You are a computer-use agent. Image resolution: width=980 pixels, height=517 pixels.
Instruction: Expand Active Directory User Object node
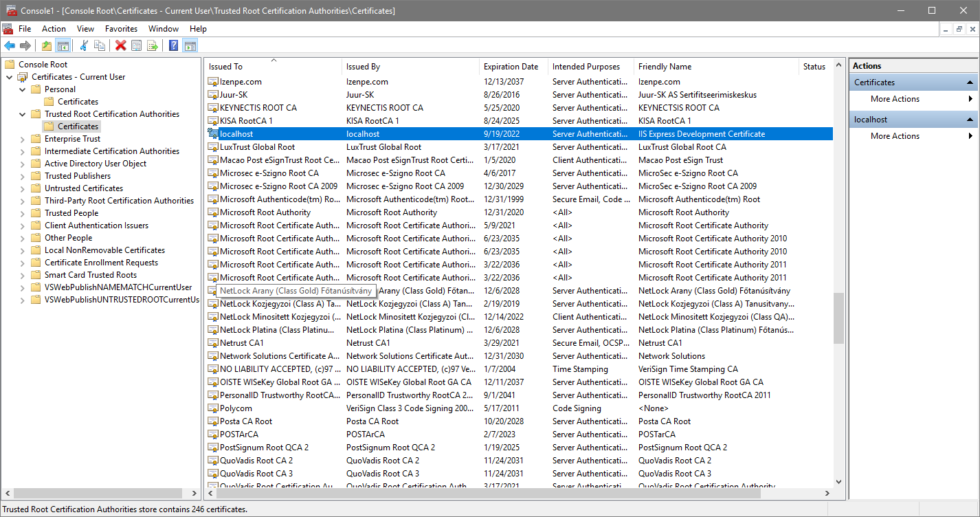coord(22,164)
